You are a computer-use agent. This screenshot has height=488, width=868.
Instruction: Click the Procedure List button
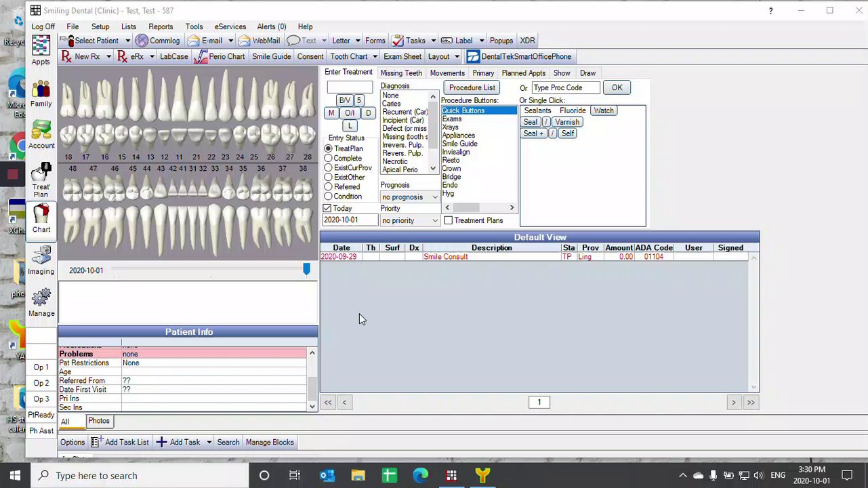[x=472, y=87]
